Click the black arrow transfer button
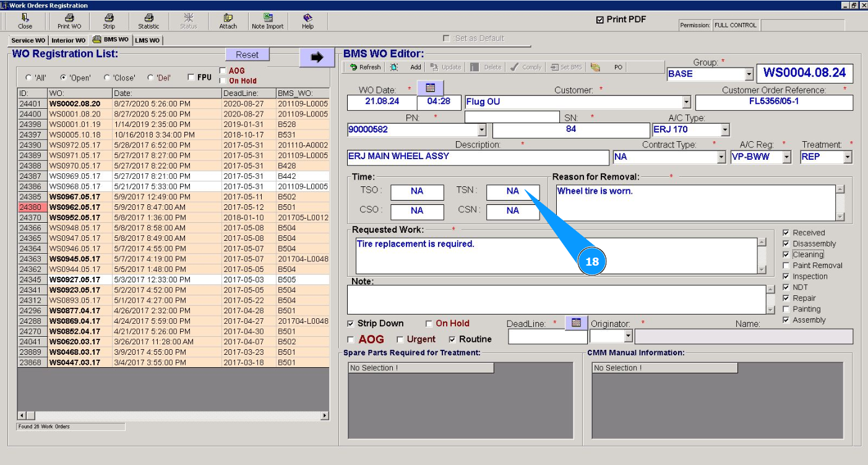Viewport: 868px width, 465px height. click(x=317, y=57)
